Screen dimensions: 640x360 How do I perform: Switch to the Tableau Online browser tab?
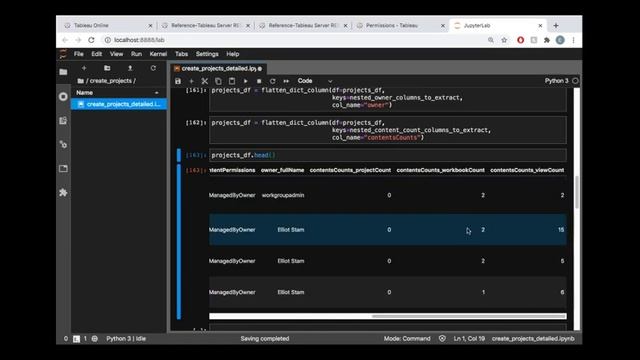(x=108, y=25)
